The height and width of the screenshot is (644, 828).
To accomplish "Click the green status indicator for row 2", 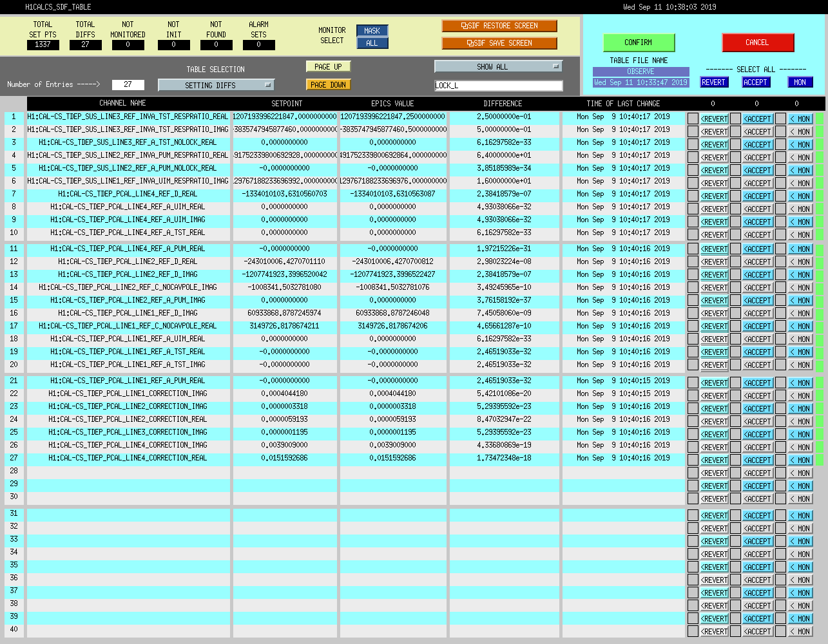I will [820, 132].
